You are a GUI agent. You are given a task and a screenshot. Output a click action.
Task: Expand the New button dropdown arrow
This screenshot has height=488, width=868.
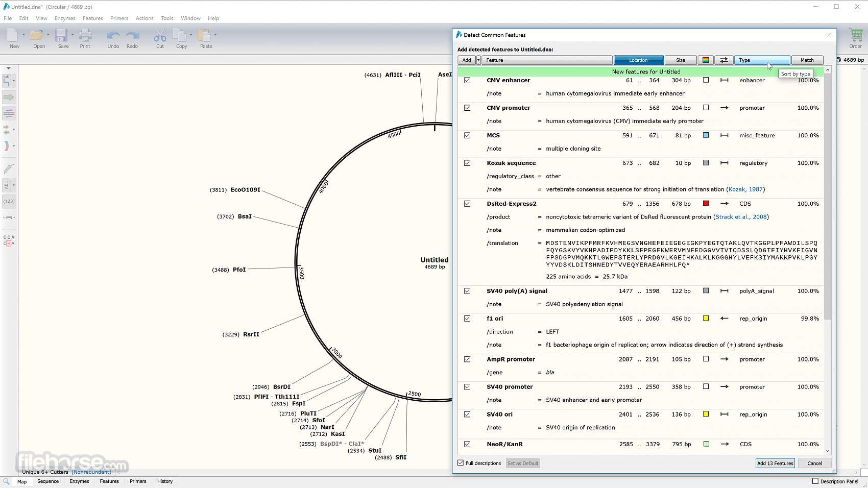23,35
